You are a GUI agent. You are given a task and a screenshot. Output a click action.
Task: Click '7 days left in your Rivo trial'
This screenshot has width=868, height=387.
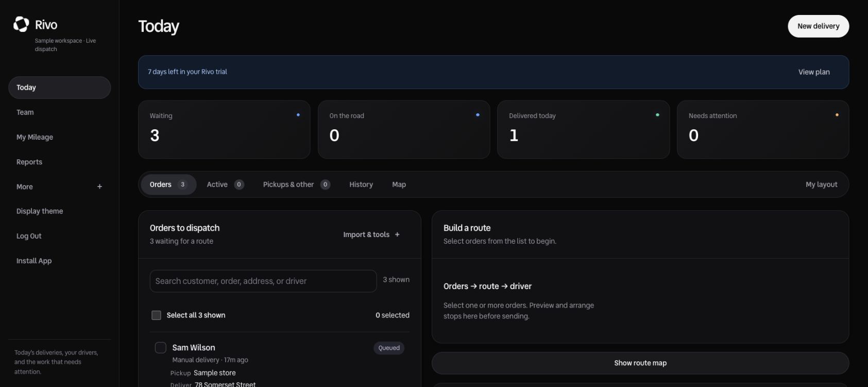click(x=188, y=72)
